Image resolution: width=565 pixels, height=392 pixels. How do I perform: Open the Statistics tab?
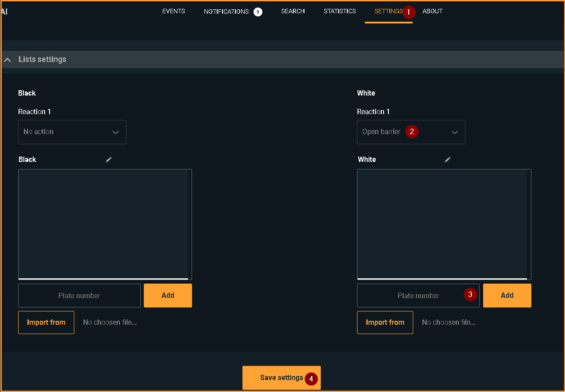pyautogui.click(x=340, y=11)
